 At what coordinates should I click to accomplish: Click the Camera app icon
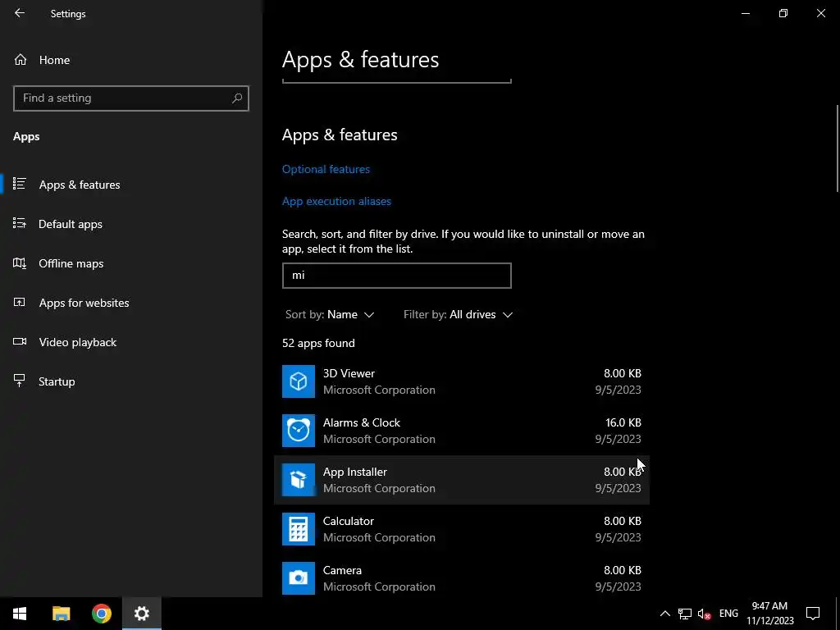(x=299, y=578)
